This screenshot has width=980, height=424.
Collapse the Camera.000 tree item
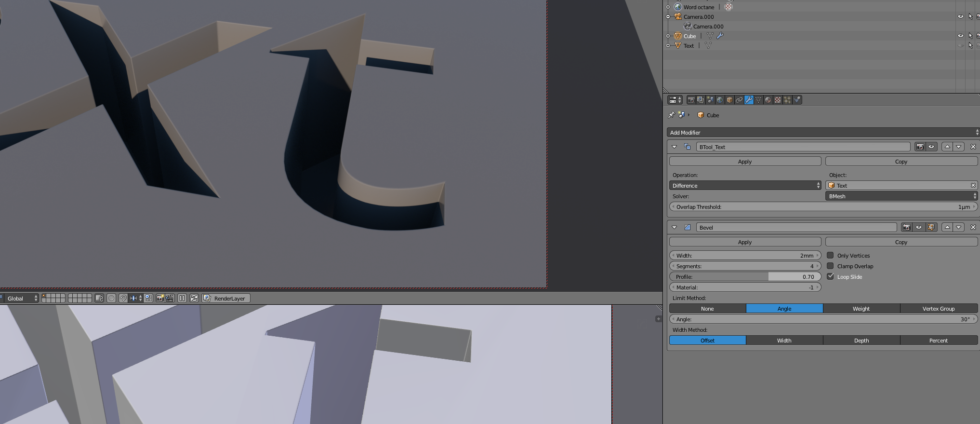[x=668, y=16]
